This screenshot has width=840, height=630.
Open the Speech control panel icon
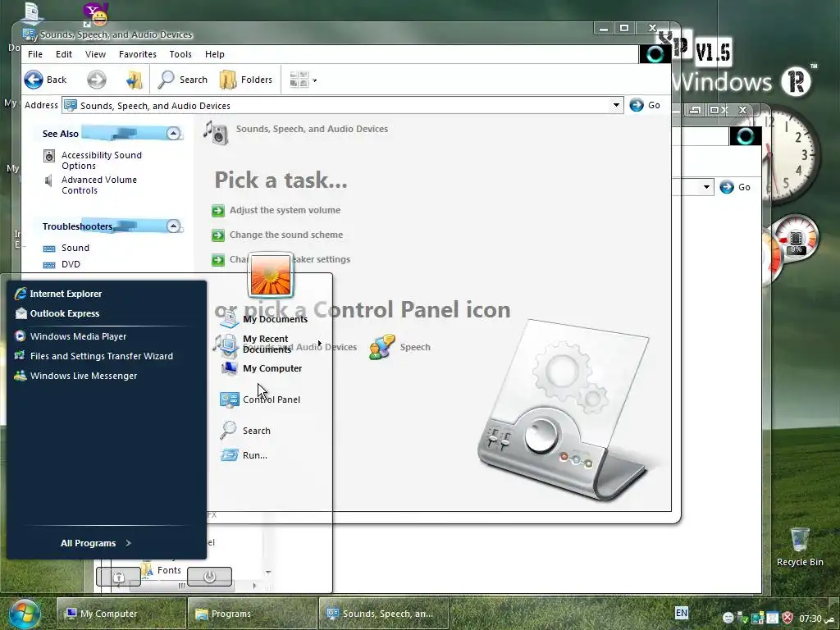(400, 347)
